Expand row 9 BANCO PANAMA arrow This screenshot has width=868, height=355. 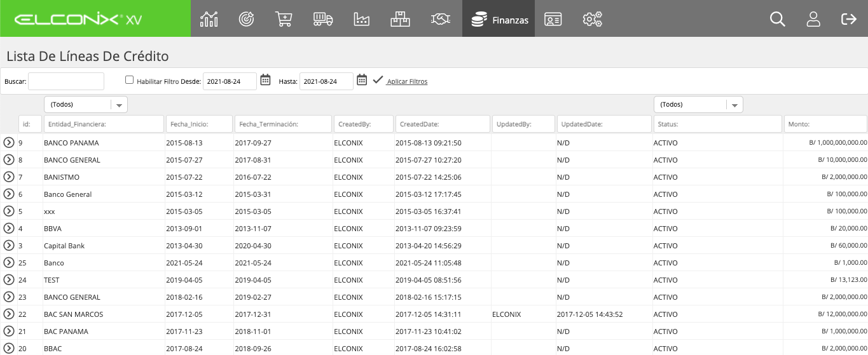pyautogui.click(x=9, y=142)
